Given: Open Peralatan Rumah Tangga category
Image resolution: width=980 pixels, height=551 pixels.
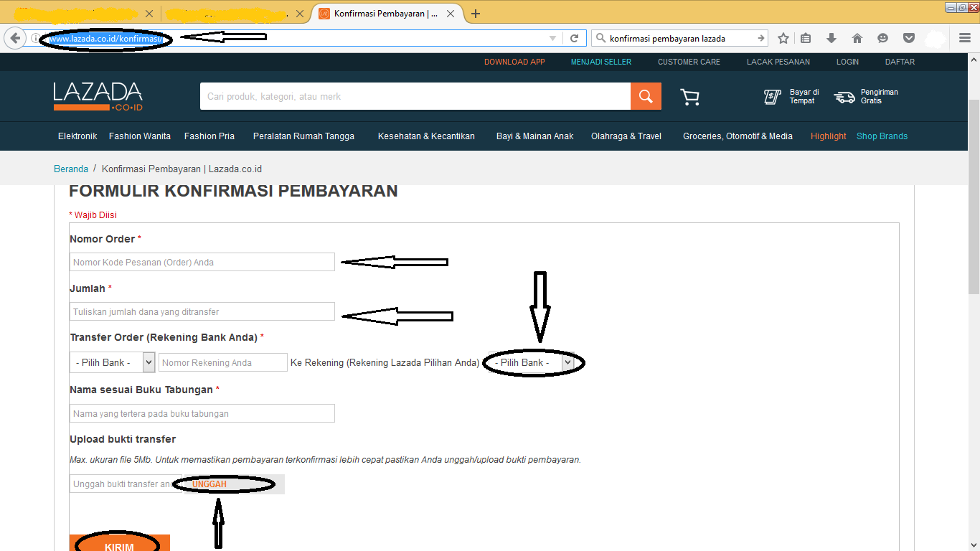Looking at the screenshot, I should click(x=303, y=136).
